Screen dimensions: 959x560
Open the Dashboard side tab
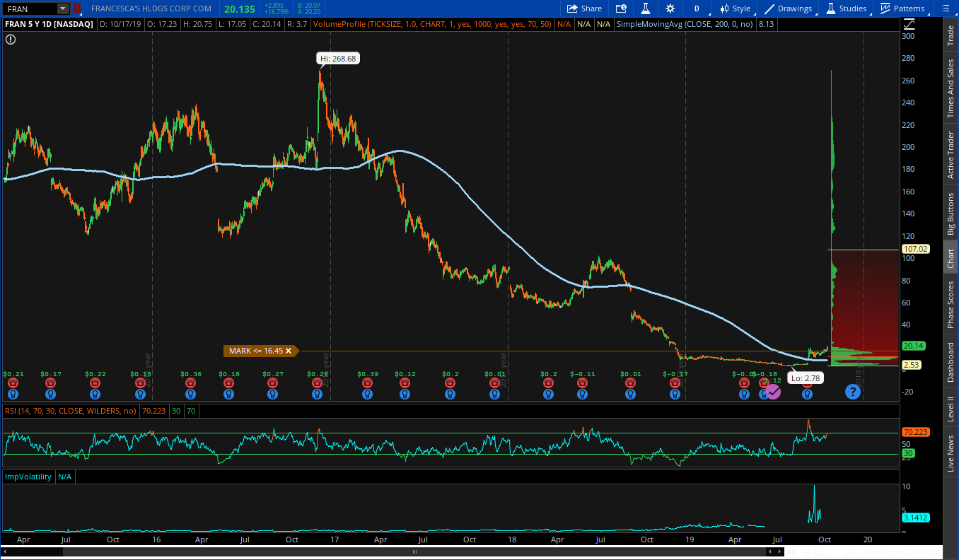951,363
